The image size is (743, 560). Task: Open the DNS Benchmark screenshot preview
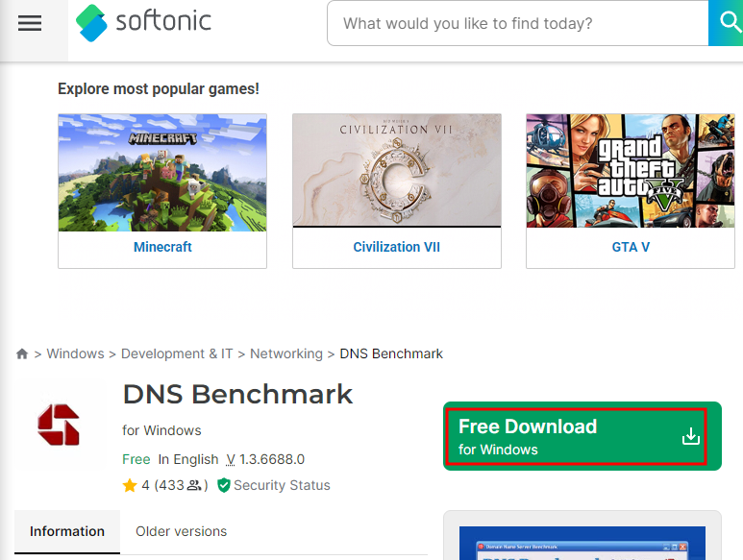582,543
